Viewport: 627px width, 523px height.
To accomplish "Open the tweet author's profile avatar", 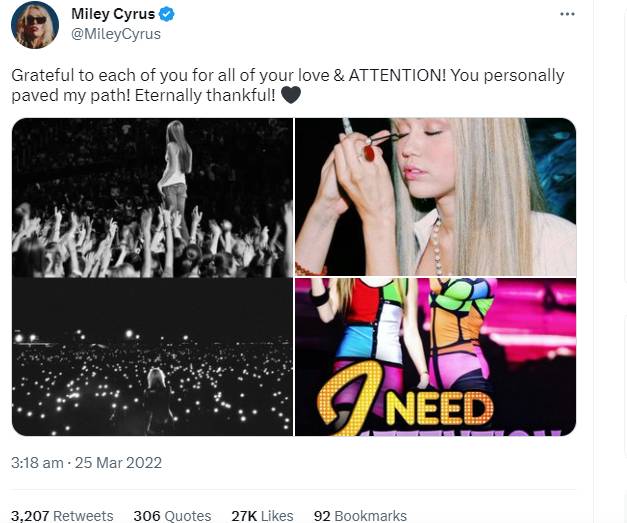I will 35,24.
